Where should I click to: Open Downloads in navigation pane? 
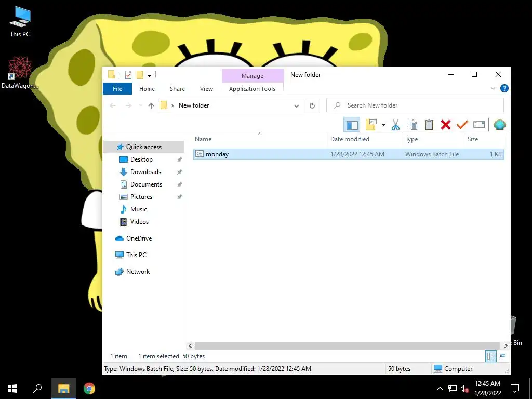(145, 172)
